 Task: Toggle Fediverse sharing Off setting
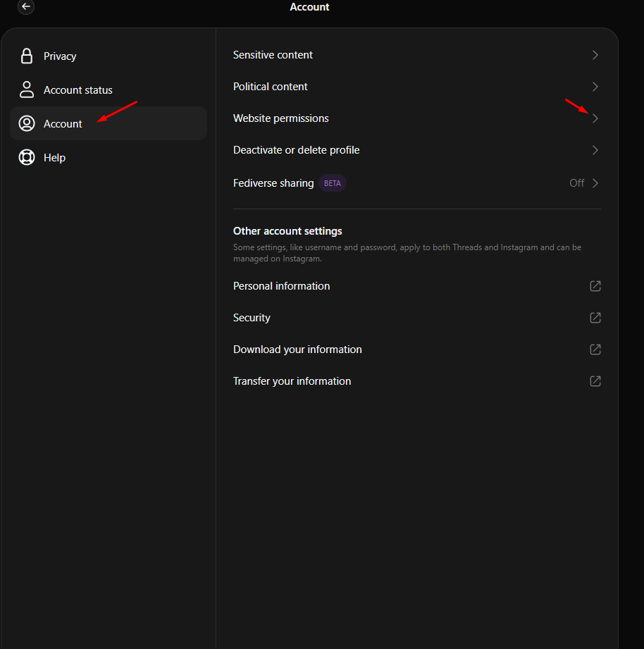(x=577, y=183)
